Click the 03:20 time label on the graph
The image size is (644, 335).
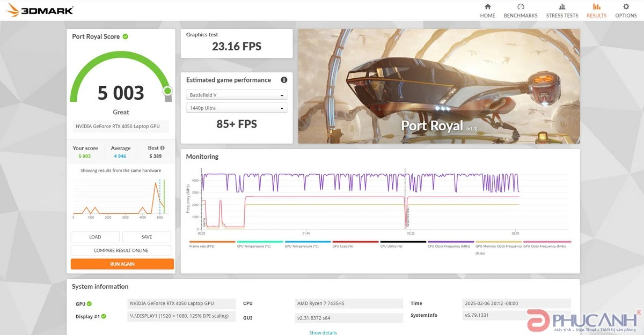tap(411, 233)
